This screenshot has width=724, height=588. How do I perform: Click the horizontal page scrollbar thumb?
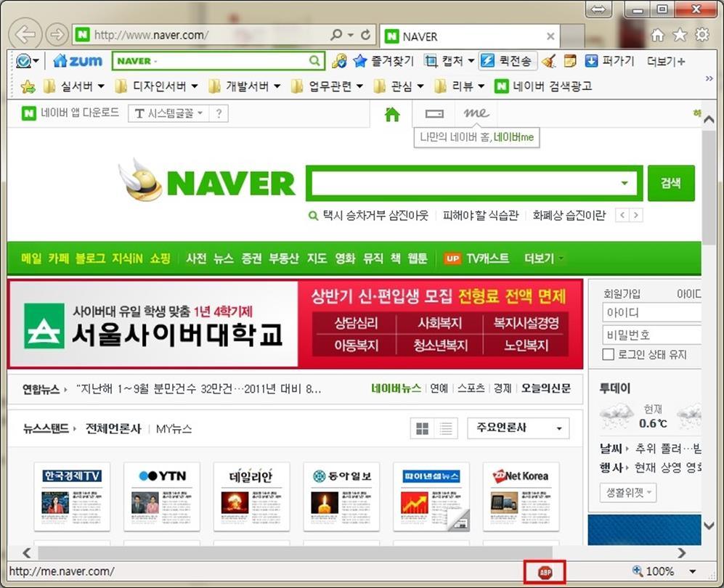[x=295, y=552]
